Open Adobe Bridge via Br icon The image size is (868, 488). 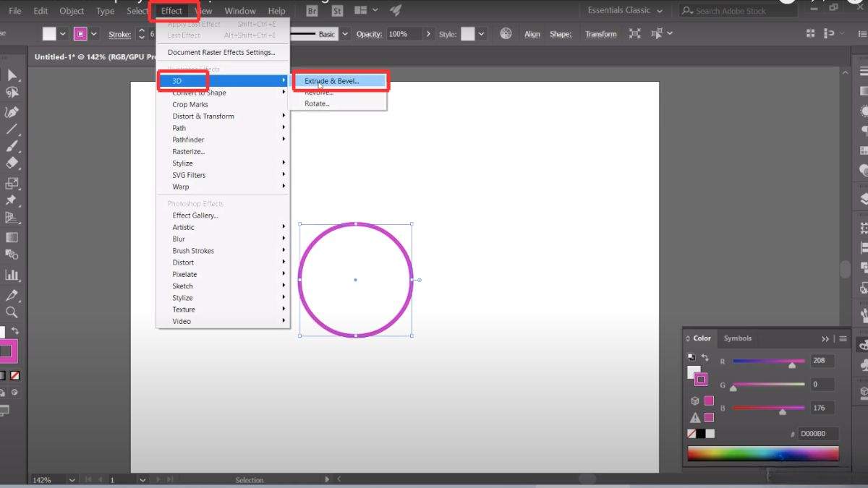point(312,11)
